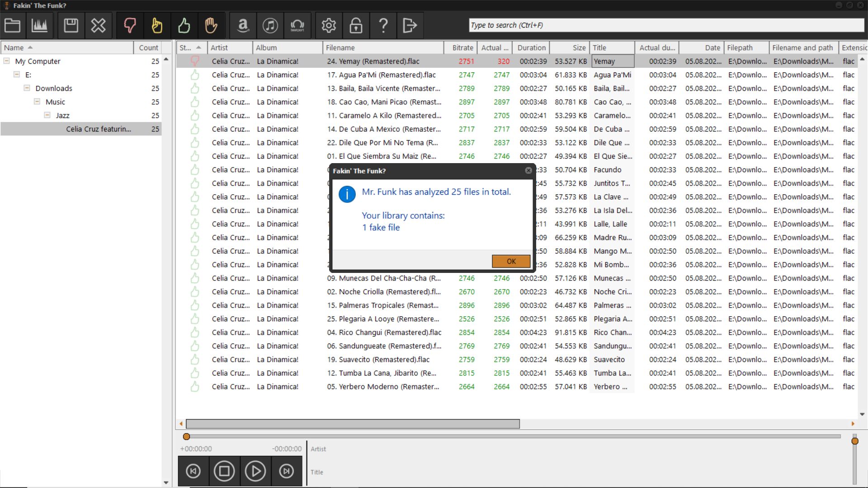Click the search input field

tap(665, 25)
